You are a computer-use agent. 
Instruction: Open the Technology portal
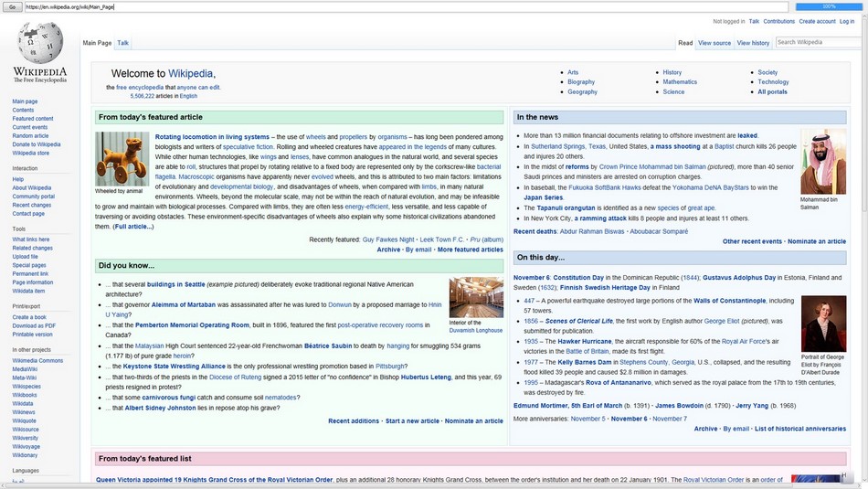(x=773, y=82)
